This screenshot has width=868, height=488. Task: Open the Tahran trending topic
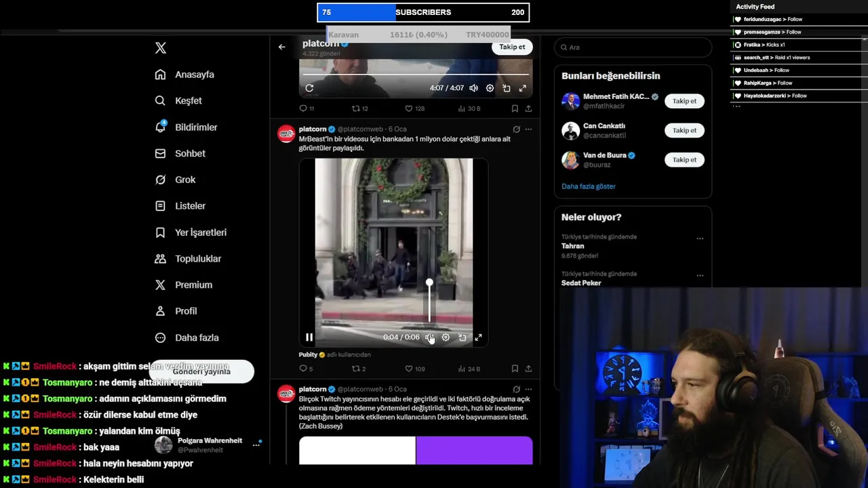point(572,246)
